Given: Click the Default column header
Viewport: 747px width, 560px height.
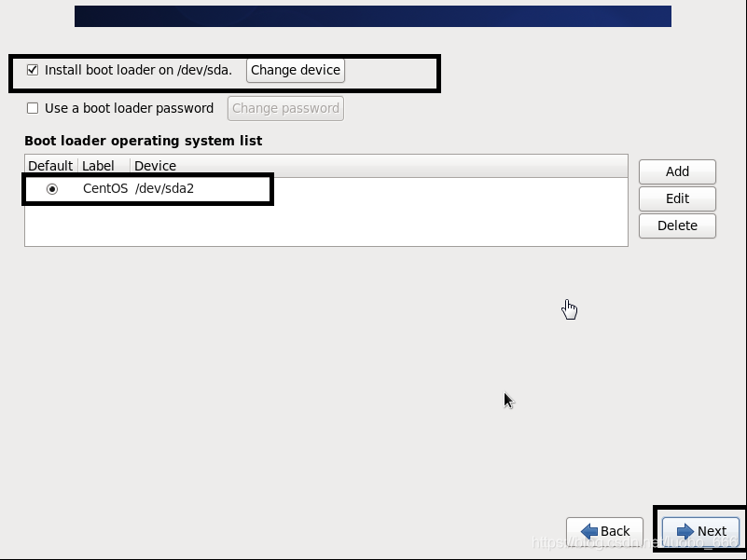Looking at the screenshot, I should pyautogui.click(x=51, y=166).
